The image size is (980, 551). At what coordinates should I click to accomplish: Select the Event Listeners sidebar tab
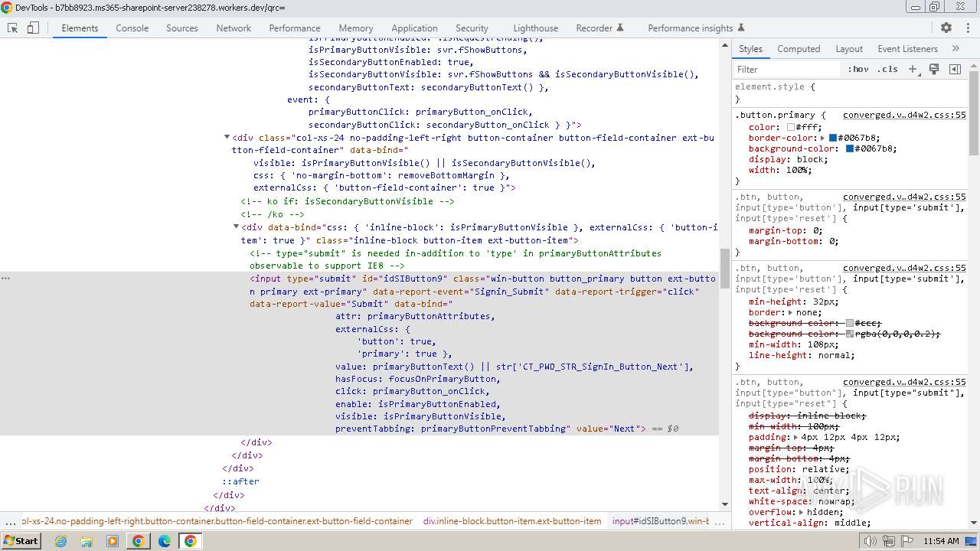tap(907, 48)
